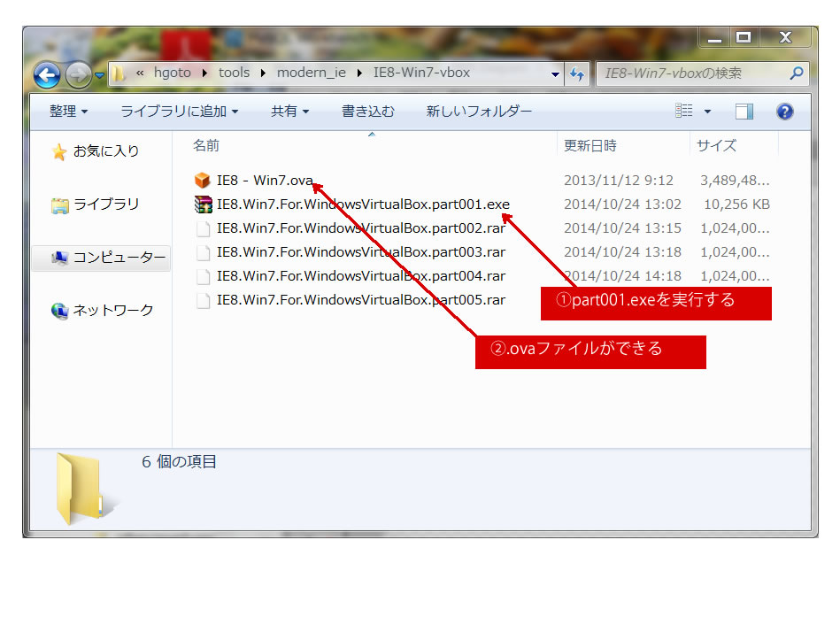Open the ライブラリに追加 menu

click(x=179, y=111)
